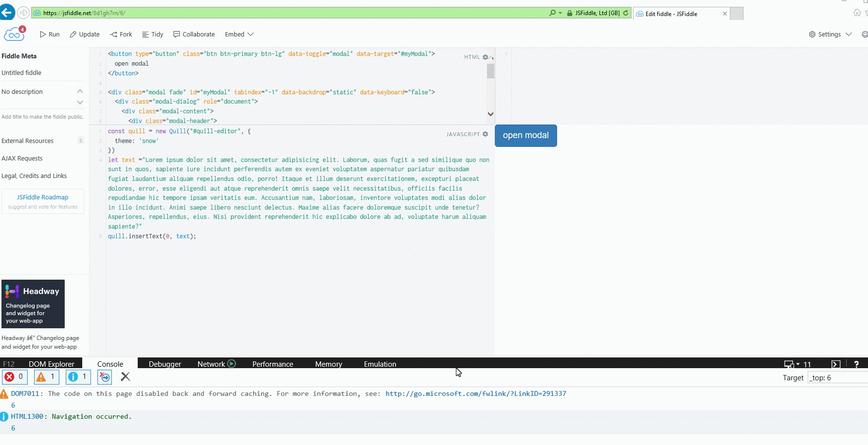Toggle the warnings filter showing 1
The image size is (868, 445).
(46, 377)
